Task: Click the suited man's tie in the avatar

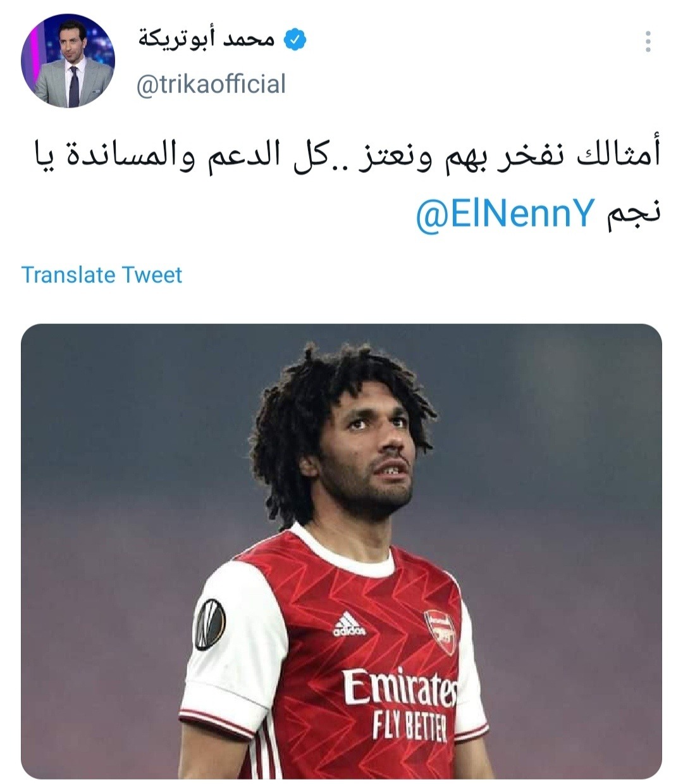Action: (x=74, y=85)
